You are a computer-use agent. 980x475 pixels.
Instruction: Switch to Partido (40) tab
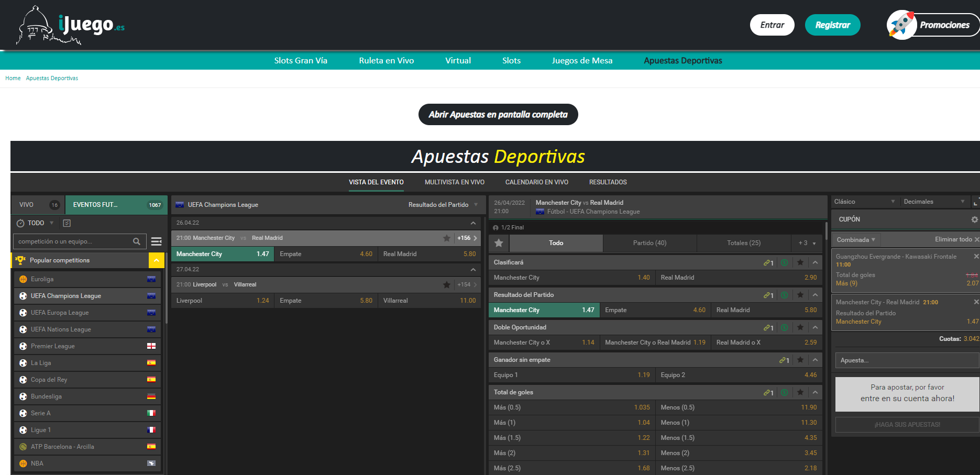coord(649,243)
